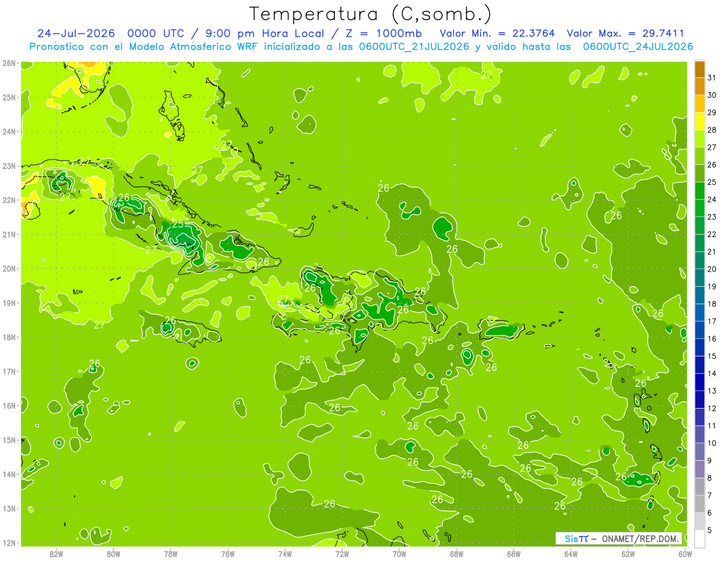728x562 pixels.
Task: Click the purple legend swatch between 8 and 9
Action: tap(699, 469)
